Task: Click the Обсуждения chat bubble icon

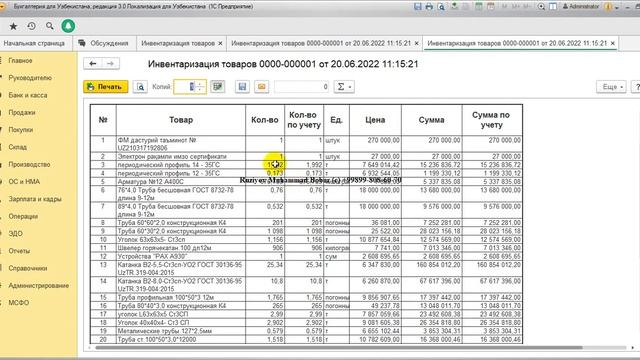Action: pyautogui.click(x=82, y=43)
